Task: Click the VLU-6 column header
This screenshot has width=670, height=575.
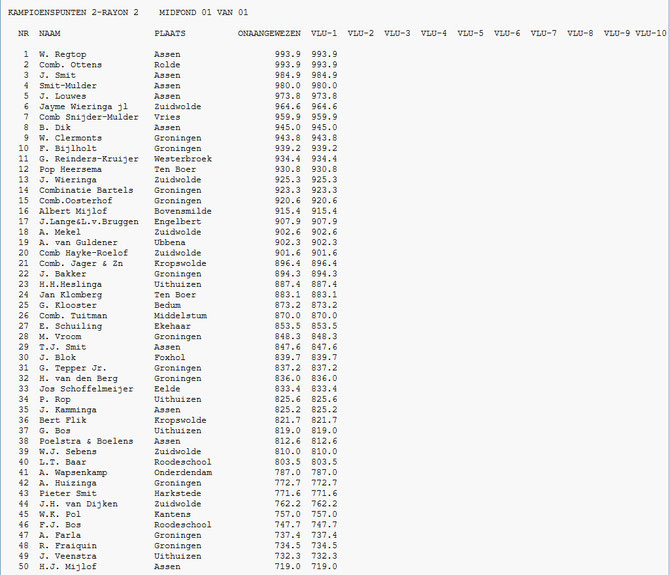Action: pos(507,33)
